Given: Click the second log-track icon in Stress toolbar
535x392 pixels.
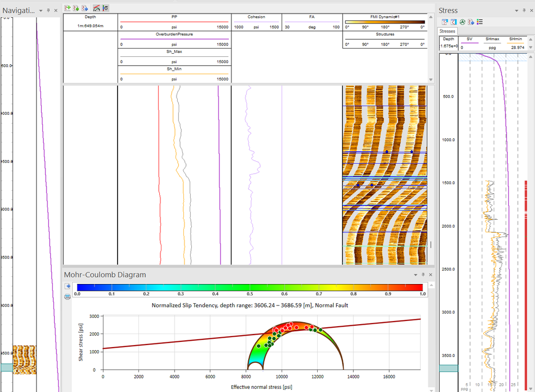Looking at the screenshot, I should 453,22.
